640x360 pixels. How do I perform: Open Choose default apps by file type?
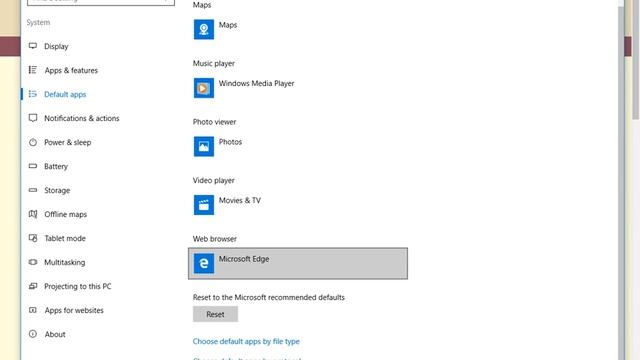(246, 341)
